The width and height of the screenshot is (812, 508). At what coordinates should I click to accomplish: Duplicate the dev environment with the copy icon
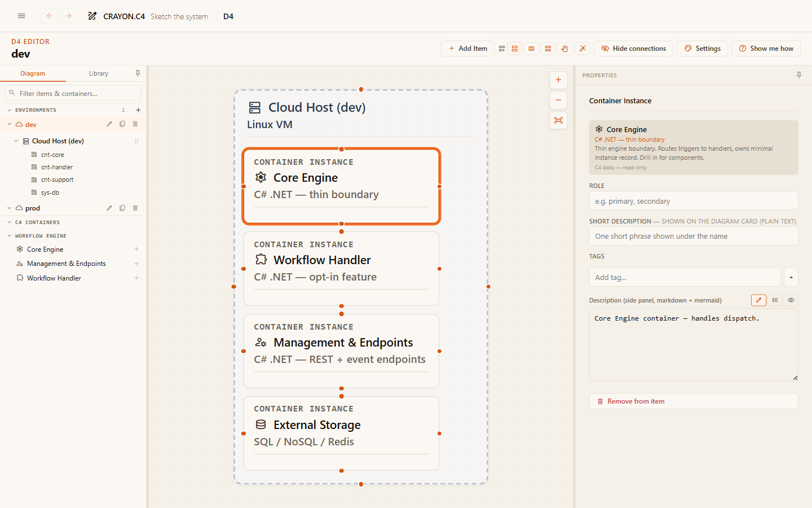tap(122, 124)
